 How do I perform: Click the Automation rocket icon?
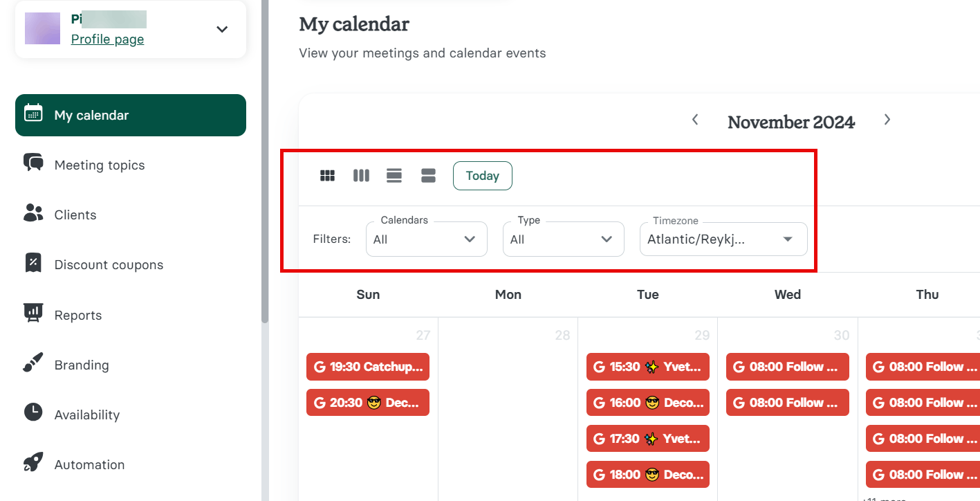(x=33, y=463)
